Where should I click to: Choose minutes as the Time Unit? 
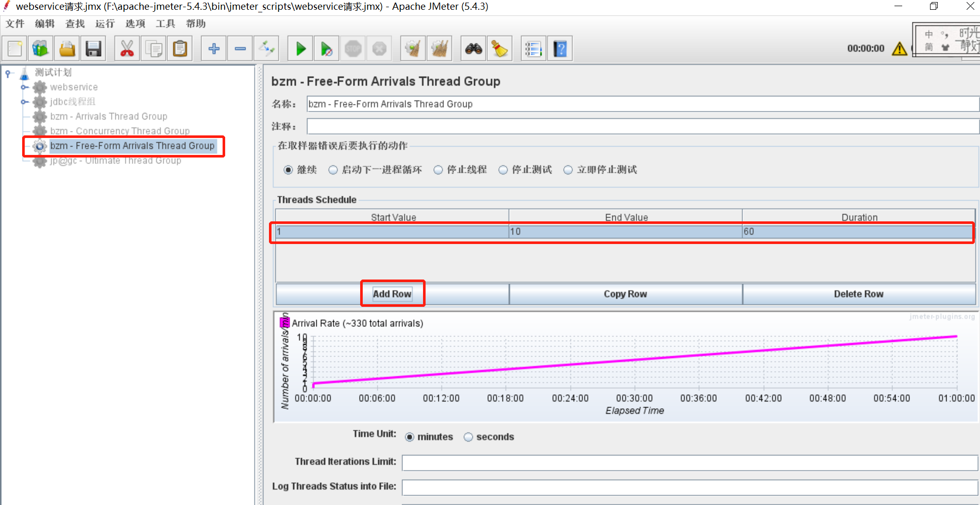tap(410, 437)
